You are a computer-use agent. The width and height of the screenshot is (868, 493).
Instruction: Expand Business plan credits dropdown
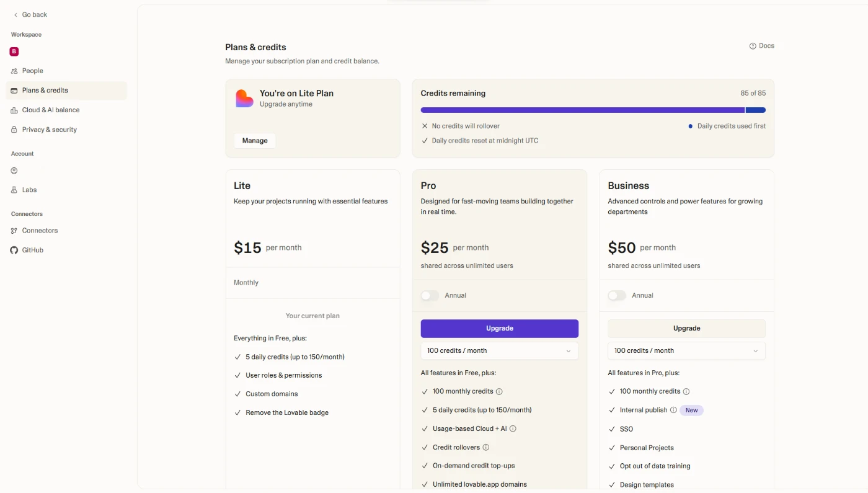[686, 350]
